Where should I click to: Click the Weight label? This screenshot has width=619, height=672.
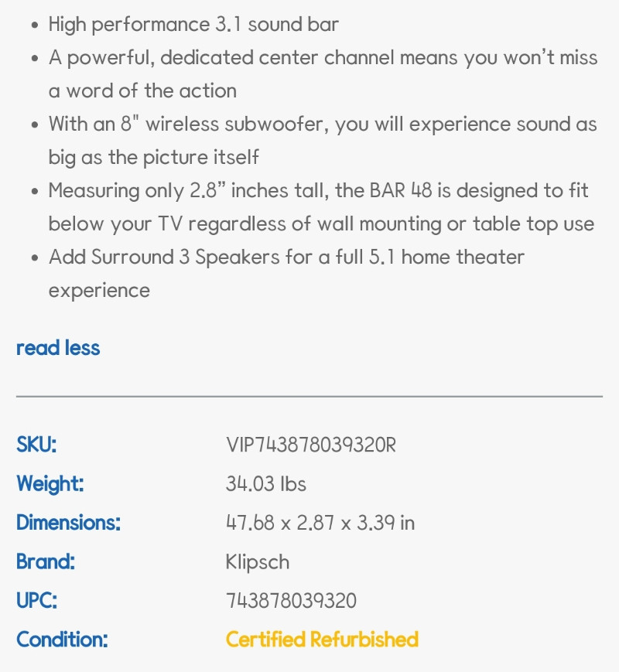tap(50, 484)
